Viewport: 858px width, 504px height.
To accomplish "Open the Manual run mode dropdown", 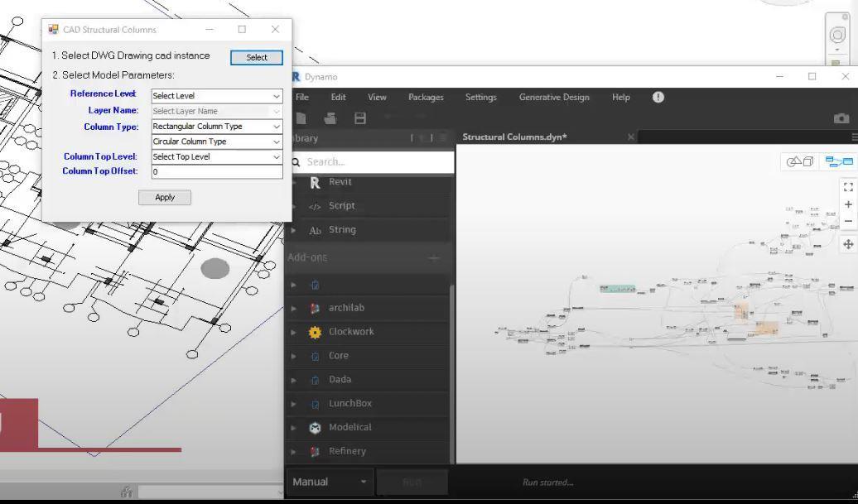I will pyautogui.click(x=330, y=482).
